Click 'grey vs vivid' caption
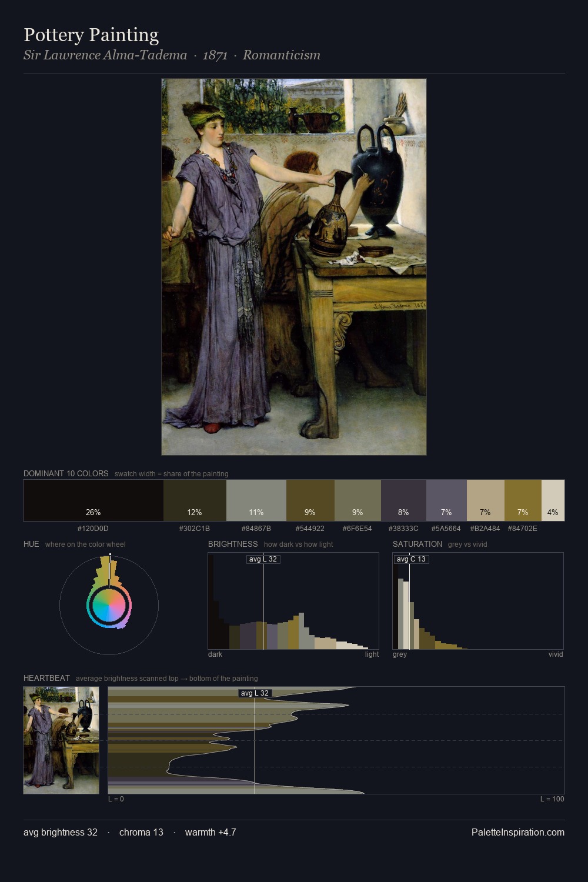 [467, 544]
